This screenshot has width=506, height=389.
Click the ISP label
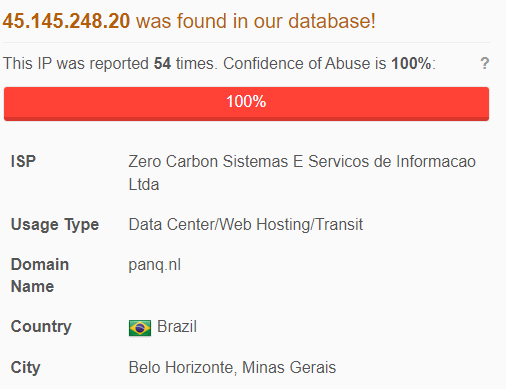tap(23, 161)
